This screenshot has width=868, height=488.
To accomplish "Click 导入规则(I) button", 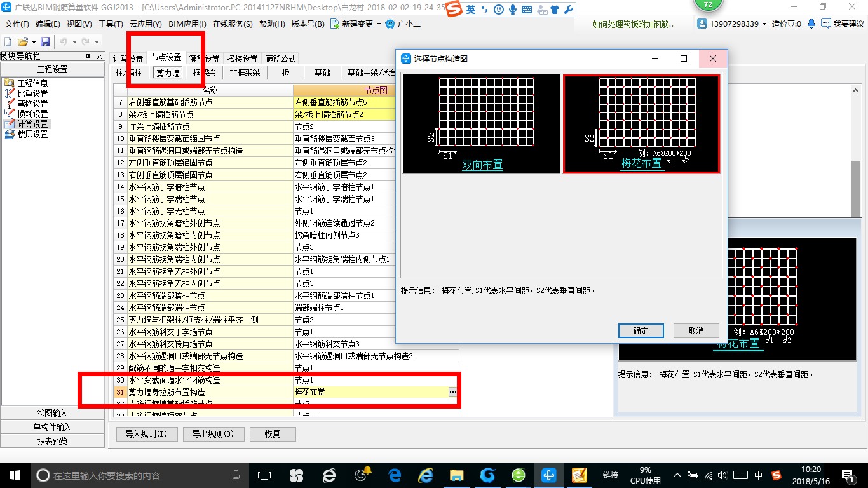I will (x=146, y=434).
